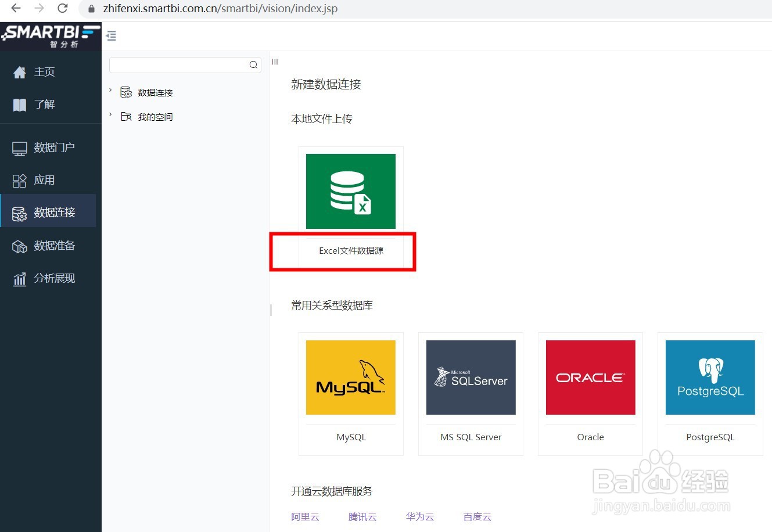Click the database gear icon in sidebar
The height and width of the screenshot is (532, 772).
pyautogui.click(x=20, y=214)
